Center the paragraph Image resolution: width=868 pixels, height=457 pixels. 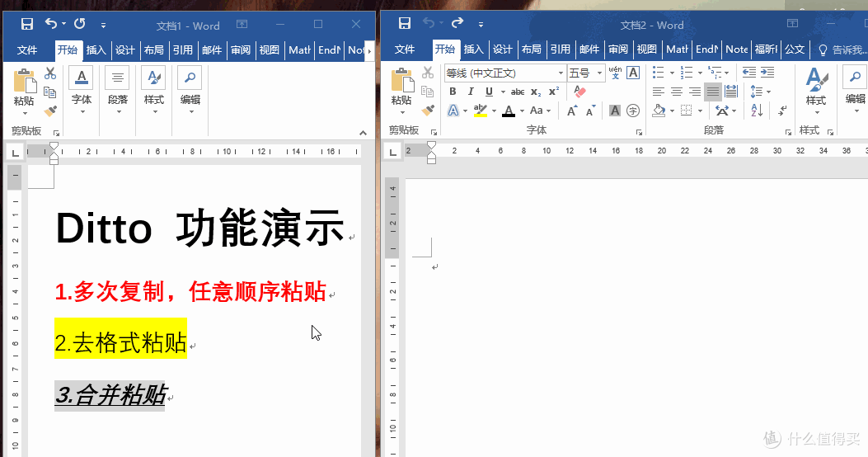(677, 92)
